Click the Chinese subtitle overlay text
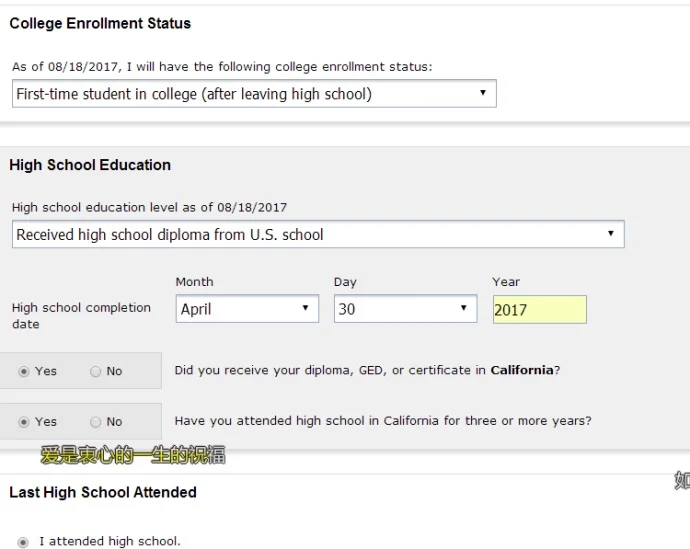The image size is (690, 549). 132,456
